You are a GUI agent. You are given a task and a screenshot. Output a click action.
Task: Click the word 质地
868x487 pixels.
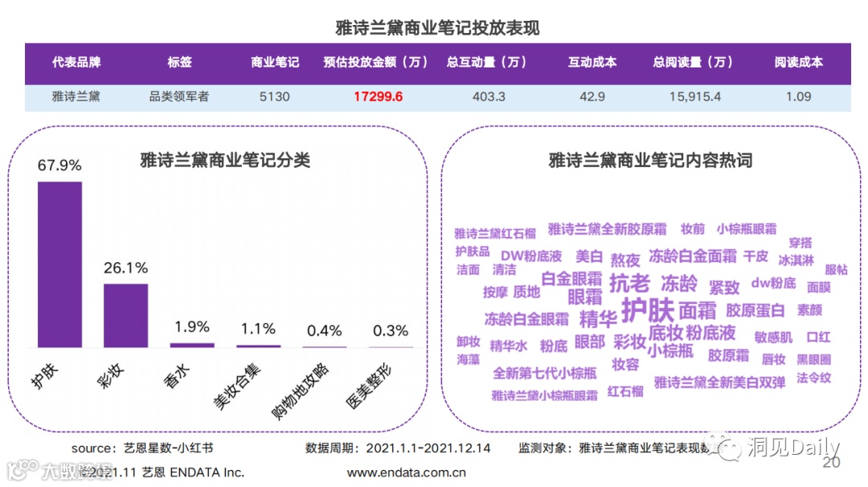click(526, 292)
